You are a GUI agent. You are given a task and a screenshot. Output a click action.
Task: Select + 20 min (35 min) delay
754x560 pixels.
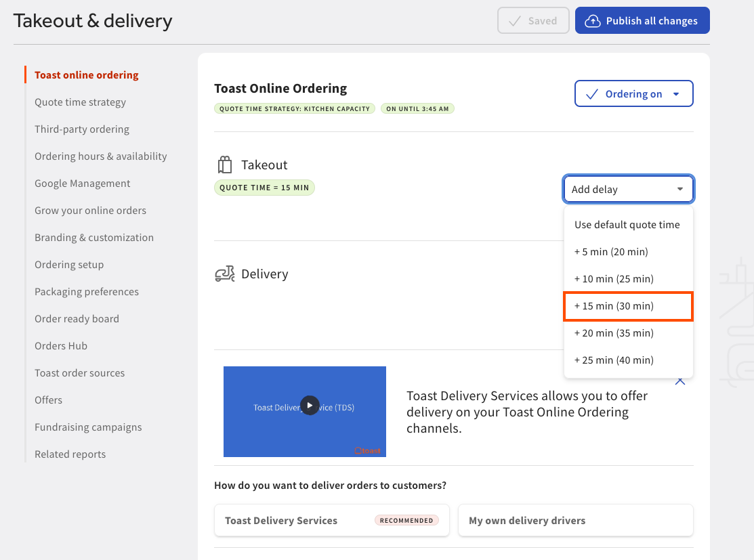click(628, 332)
